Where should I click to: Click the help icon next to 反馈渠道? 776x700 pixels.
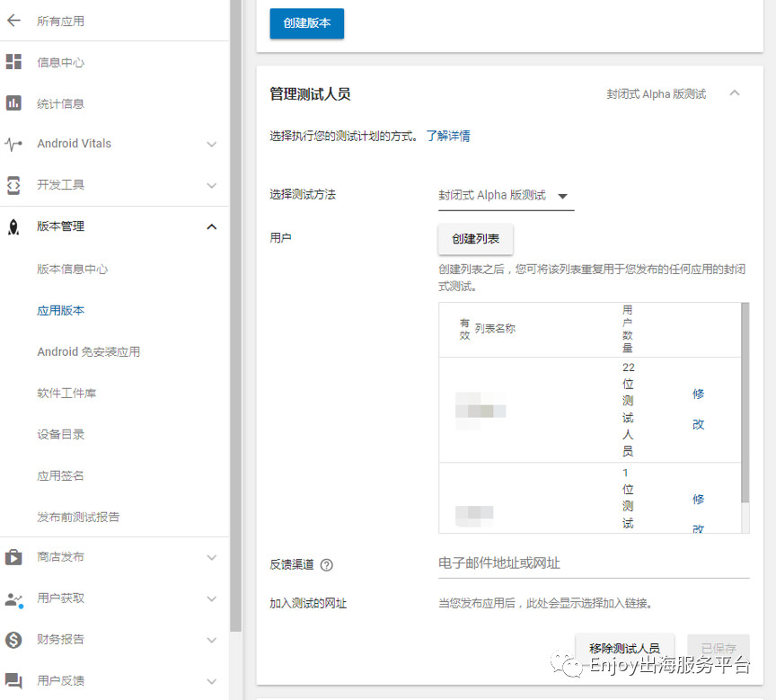(x=327, y=564)
